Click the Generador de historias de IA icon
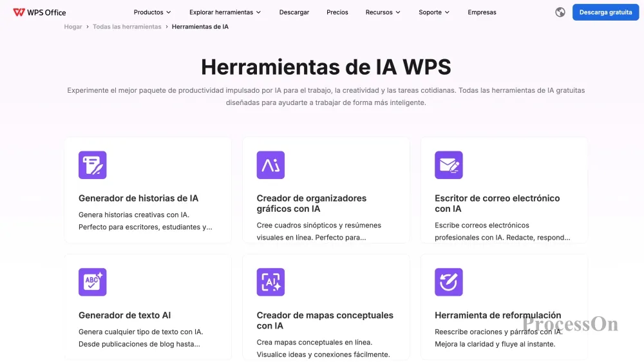This screenshot has width=644, height=362. click(x=92, y=165)
